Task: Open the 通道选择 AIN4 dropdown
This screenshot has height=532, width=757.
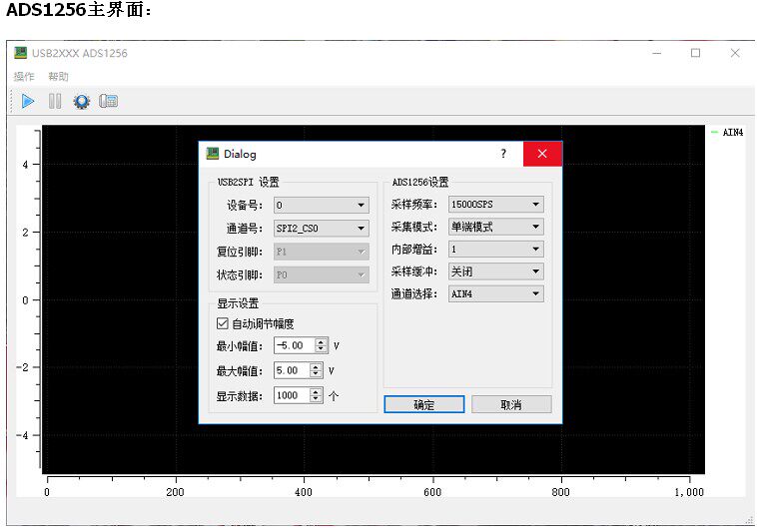Action: [495, 293]
